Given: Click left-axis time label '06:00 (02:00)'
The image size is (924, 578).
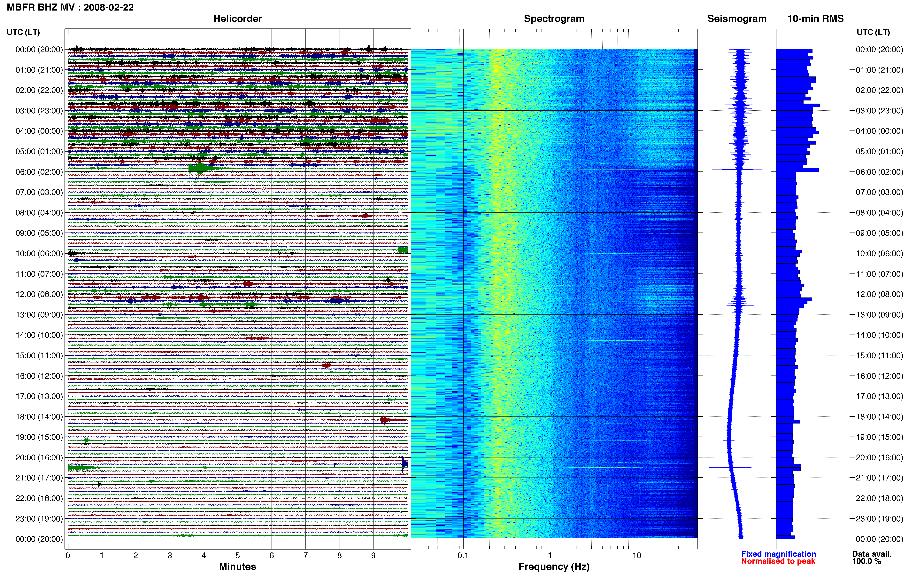Looking at the screenshot, I should 39,172.
